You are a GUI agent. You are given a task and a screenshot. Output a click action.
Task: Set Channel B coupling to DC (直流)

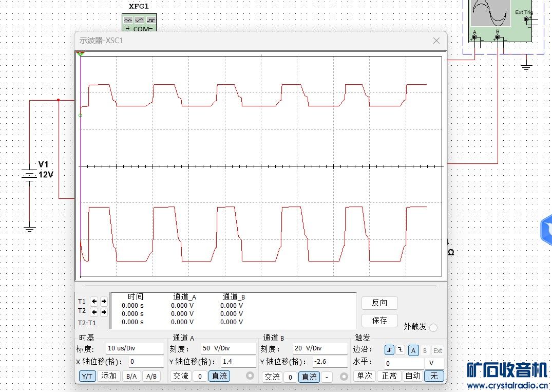[309, 377]
